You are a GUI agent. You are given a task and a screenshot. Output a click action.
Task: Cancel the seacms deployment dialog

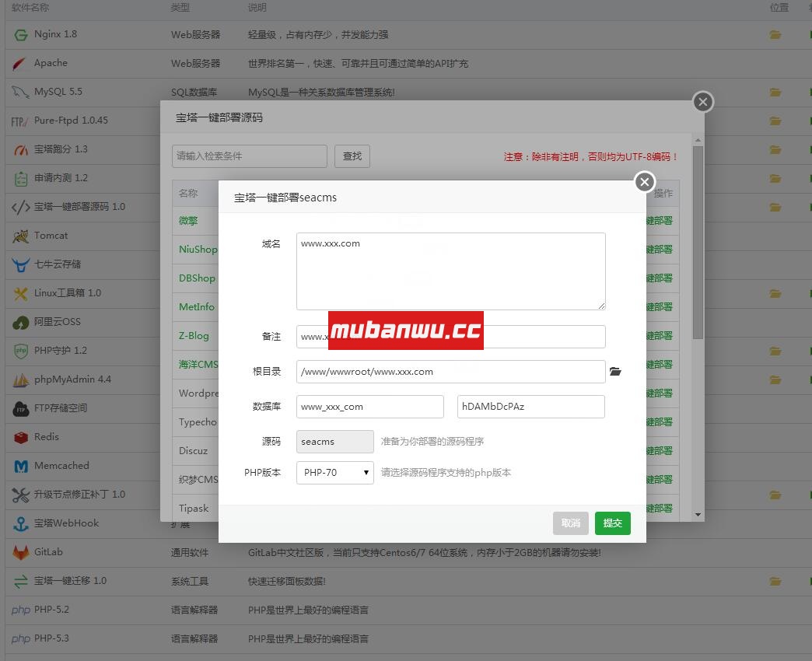coord(571,523)
